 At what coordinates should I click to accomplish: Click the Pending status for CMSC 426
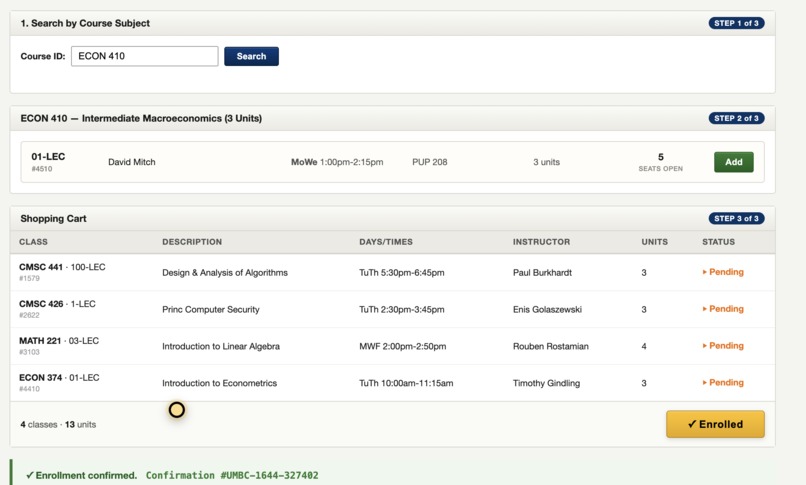pyautogui.click(x=723, y=309)
